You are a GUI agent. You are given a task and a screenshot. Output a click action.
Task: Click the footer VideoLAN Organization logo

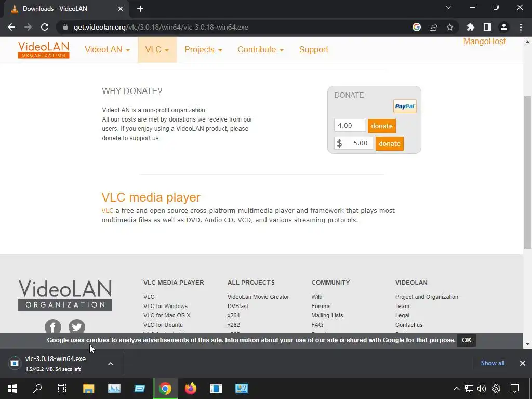(65, 295)
